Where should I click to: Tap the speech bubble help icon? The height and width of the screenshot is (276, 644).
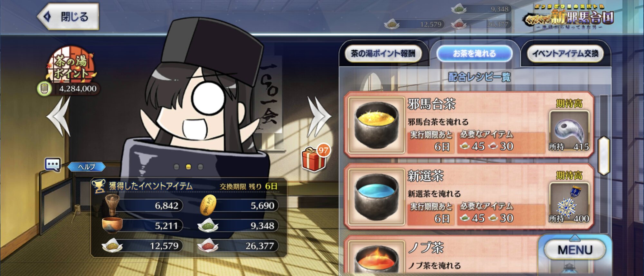point(53,165)
